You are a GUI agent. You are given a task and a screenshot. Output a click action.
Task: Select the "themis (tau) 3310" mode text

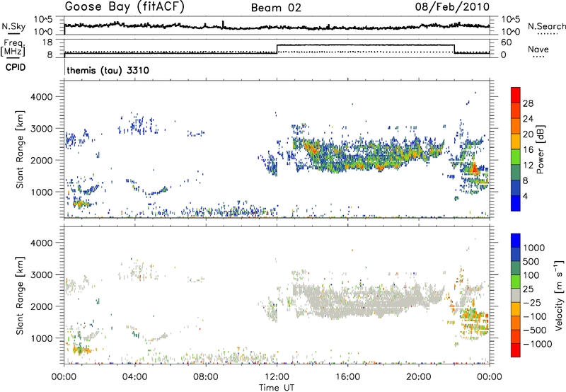click(108, 70)
